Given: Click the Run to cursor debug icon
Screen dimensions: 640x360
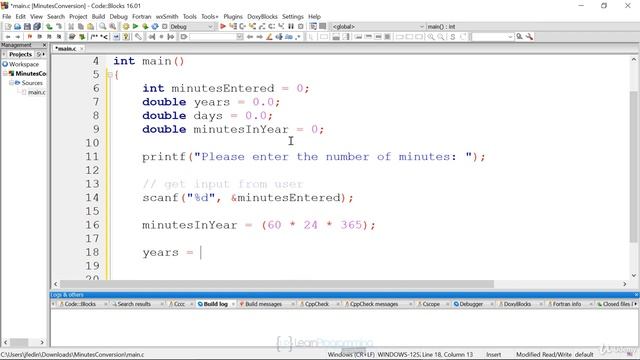Looking at the screenshot, I should (233, 27).
